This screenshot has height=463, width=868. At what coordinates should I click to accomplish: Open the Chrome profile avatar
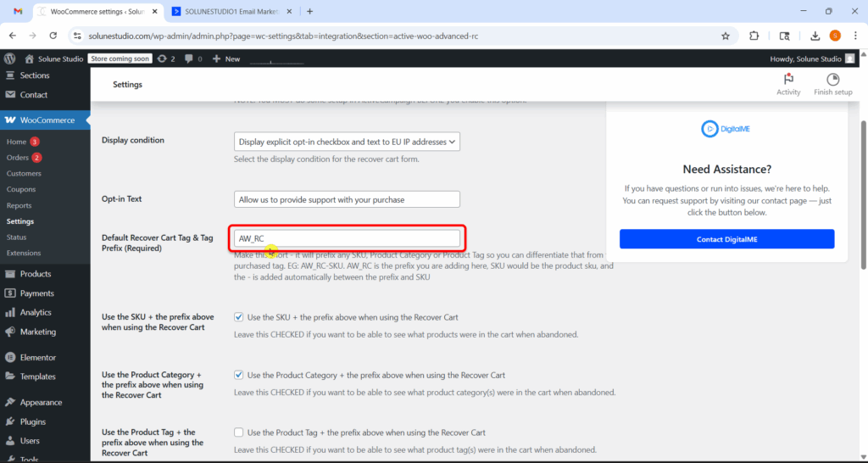tap(835, 36)
